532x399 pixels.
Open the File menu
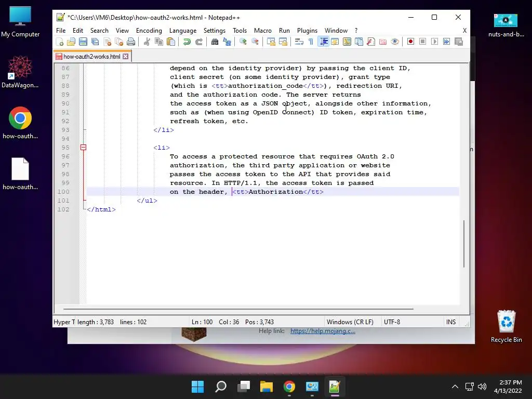tap(61, 31)
